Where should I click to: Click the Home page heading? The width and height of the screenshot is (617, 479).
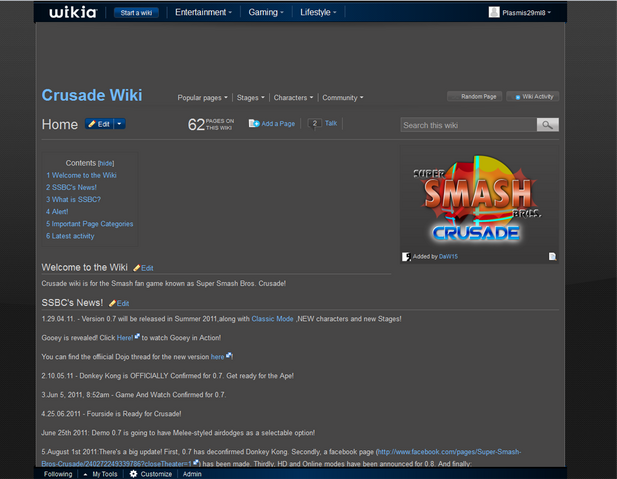pyautogui.click(x=60, y=124)
